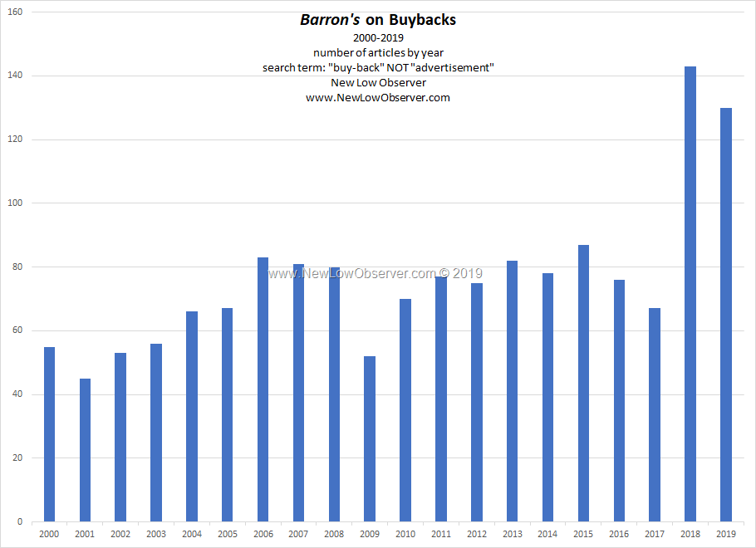This screenshot has width=756, height=548.
Task: Click the x-axis label 2008
Action: [x=334, y=534]
